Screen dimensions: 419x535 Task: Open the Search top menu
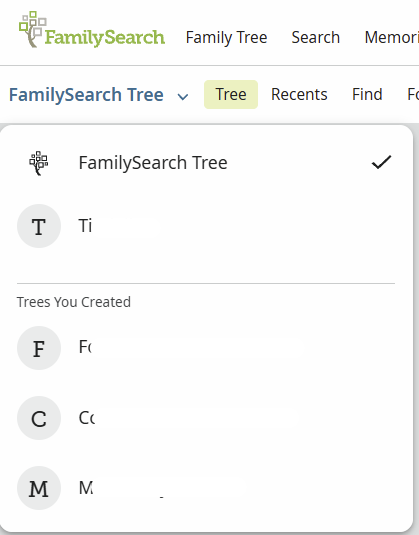point(316,37)
